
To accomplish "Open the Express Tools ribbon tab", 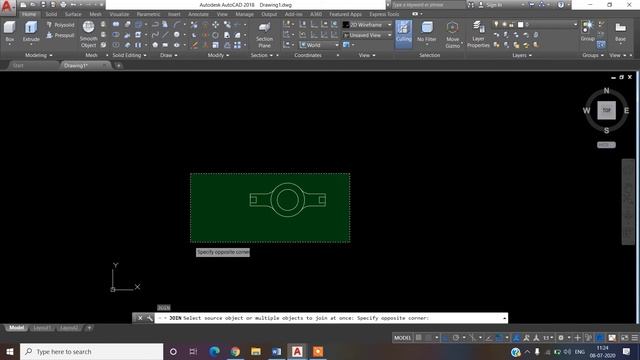I will [384, 14].
